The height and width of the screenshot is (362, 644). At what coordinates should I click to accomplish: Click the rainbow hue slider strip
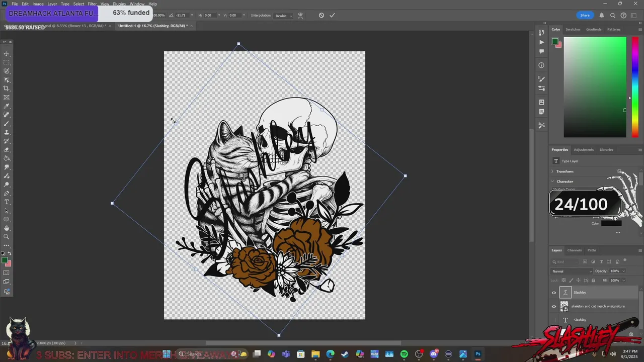pos(635,86)
